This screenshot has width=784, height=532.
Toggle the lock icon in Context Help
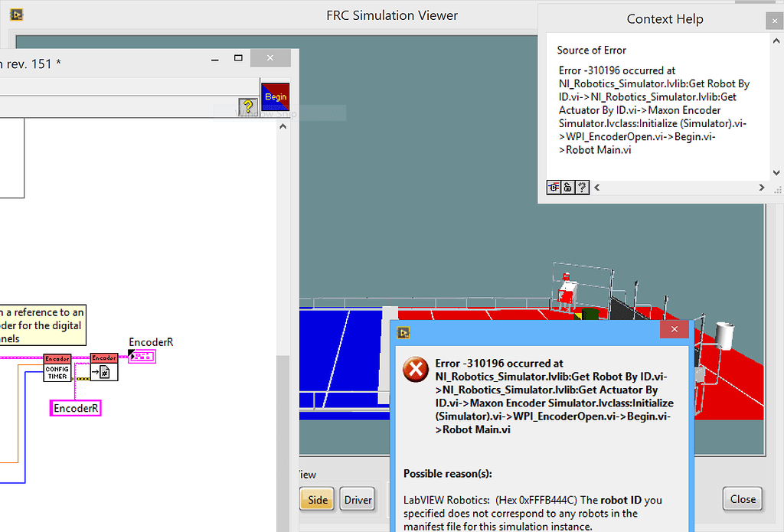click(568, 187)
